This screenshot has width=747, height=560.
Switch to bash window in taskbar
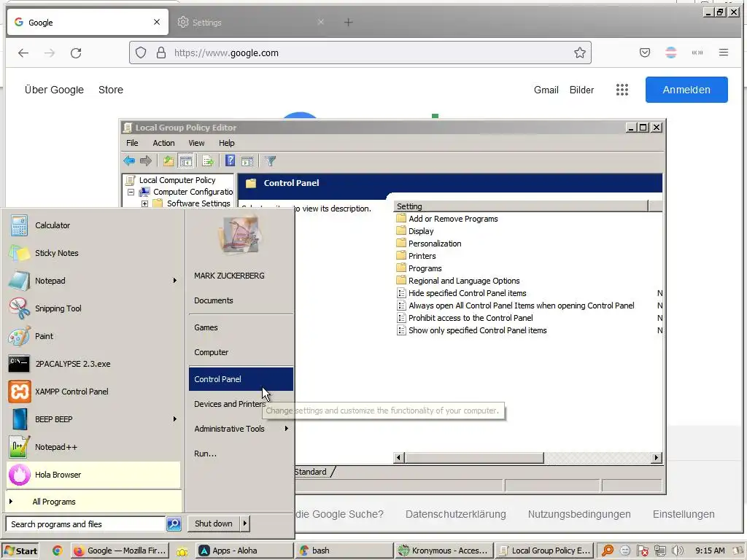[x=344, y=551]
